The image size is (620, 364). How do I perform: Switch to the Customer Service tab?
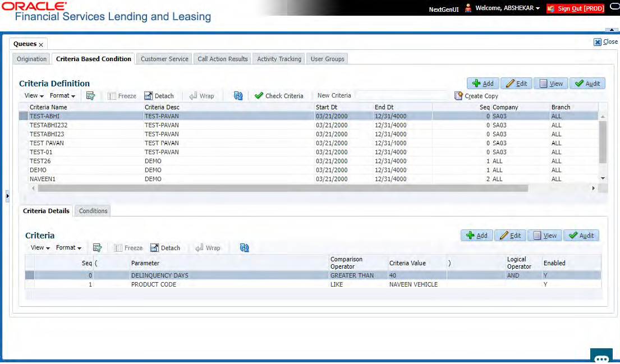pos(164,59)
